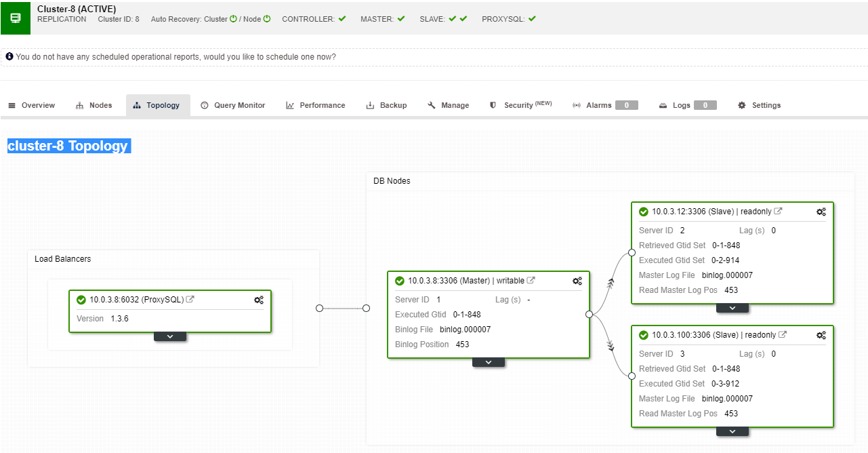
Task: Open gear menu on slave 10.0.3.12
Action: pos(821,212)
